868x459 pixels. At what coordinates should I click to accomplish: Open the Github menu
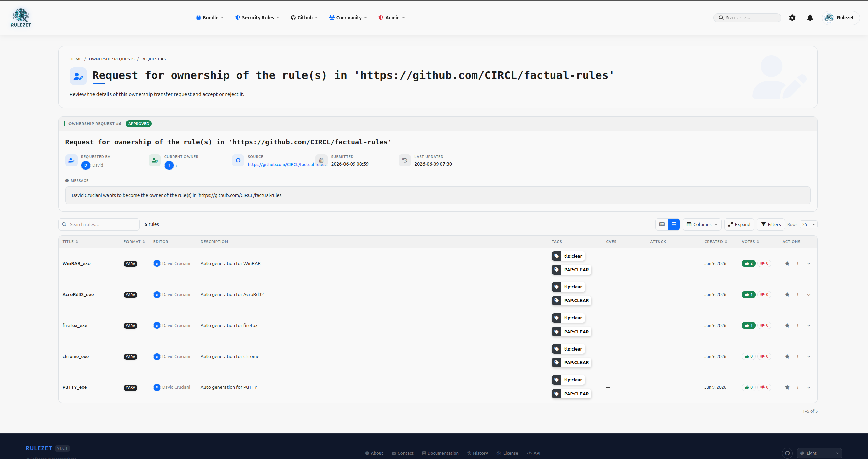[304, 18]
